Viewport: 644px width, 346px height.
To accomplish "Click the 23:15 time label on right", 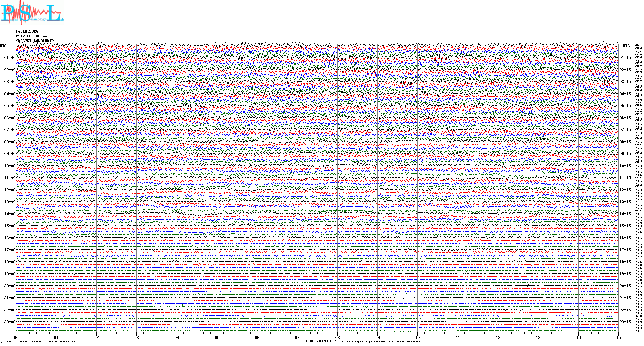I will click(x=625, y=322).
